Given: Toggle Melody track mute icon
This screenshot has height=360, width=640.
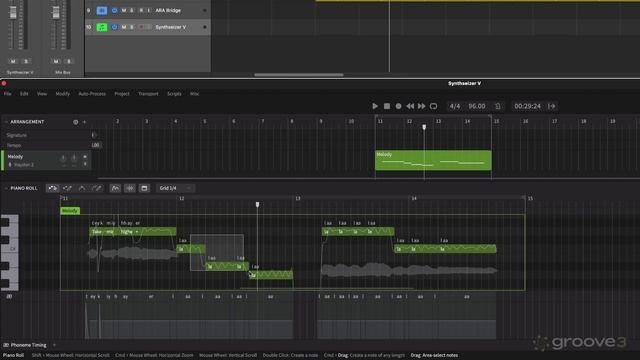Looking at the screenshot, I should pyautogui.click(x=85, y=157).
